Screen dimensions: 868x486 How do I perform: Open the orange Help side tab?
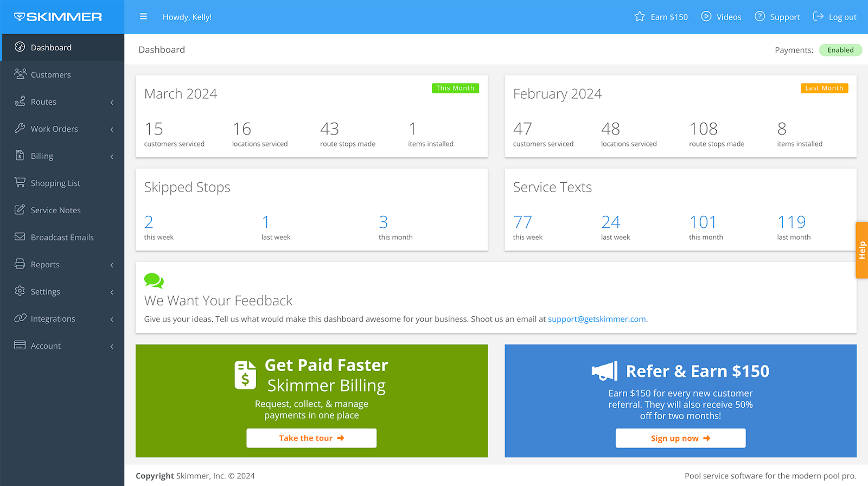pos(861,250)
